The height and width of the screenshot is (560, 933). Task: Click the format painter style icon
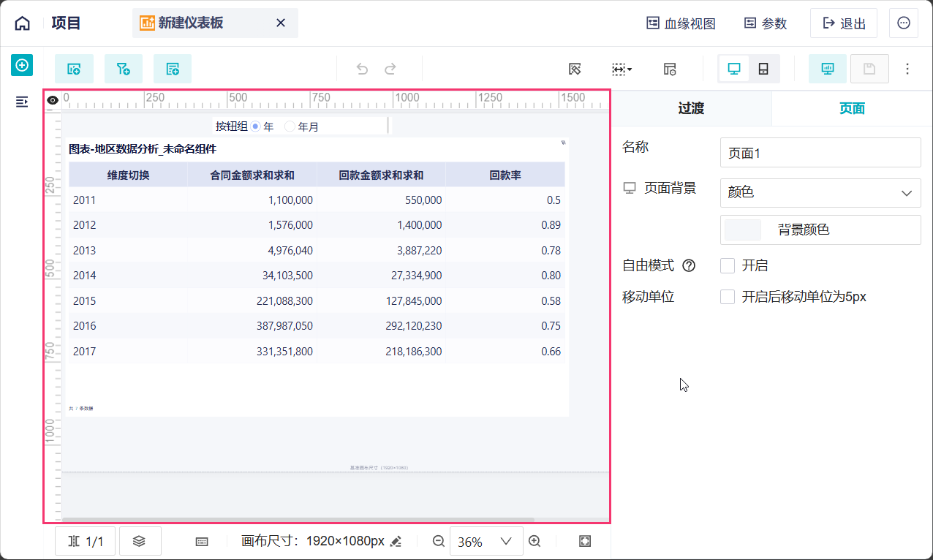[575, 69]
